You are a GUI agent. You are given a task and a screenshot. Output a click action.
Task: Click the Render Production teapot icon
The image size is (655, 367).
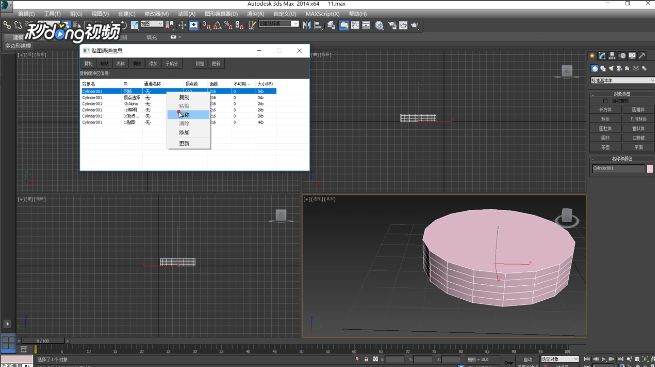click(x=415, y=25)
